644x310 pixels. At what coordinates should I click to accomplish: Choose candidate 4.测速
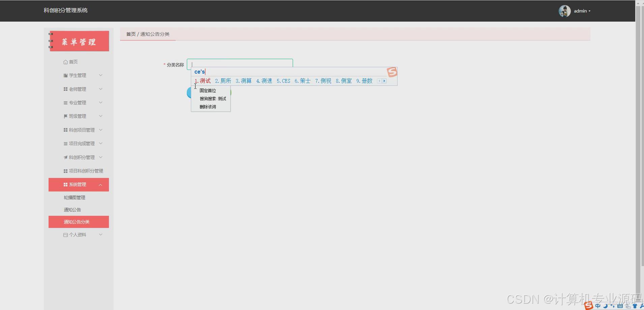(264, 81)
